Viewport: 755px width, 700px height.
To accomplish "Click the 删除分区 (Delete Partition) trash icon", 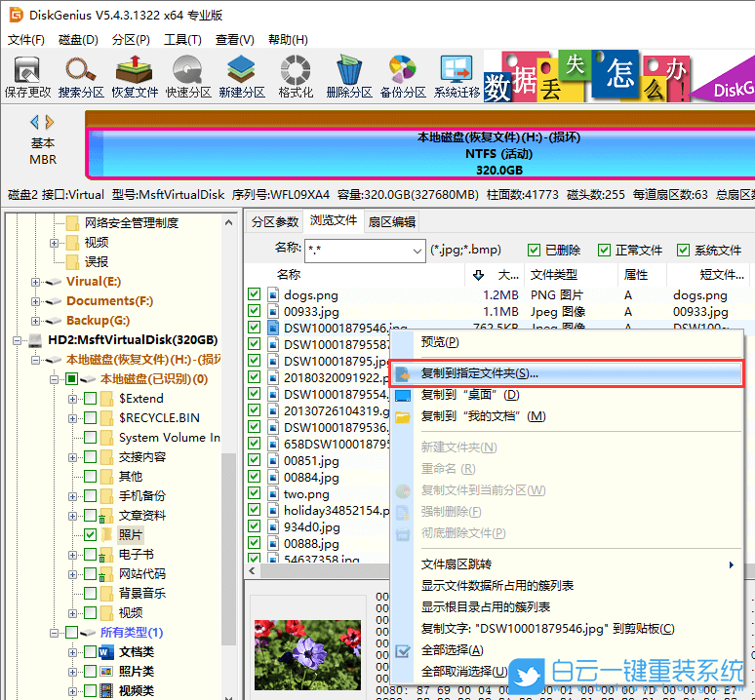I will (349, 75).
